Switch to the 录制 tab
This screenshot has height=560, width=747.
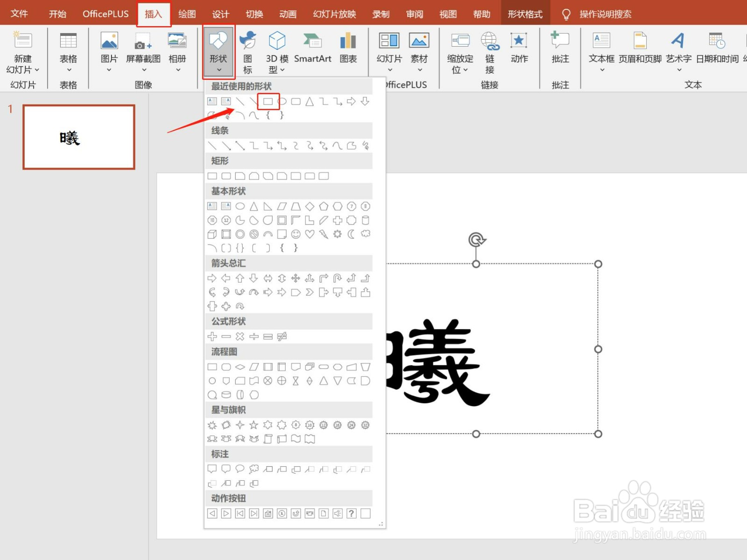pyautogui.click(x=381, y=14)
